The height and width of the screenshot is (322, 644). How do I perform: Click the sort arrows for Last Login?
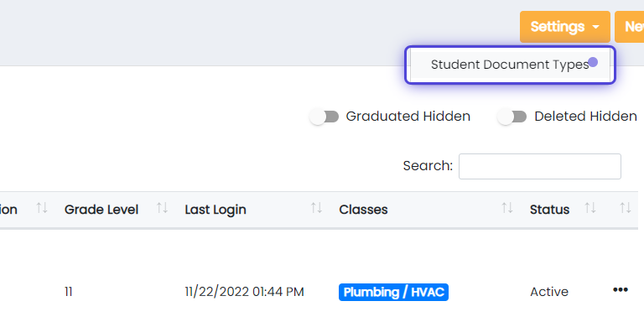[x=316, y=208]
